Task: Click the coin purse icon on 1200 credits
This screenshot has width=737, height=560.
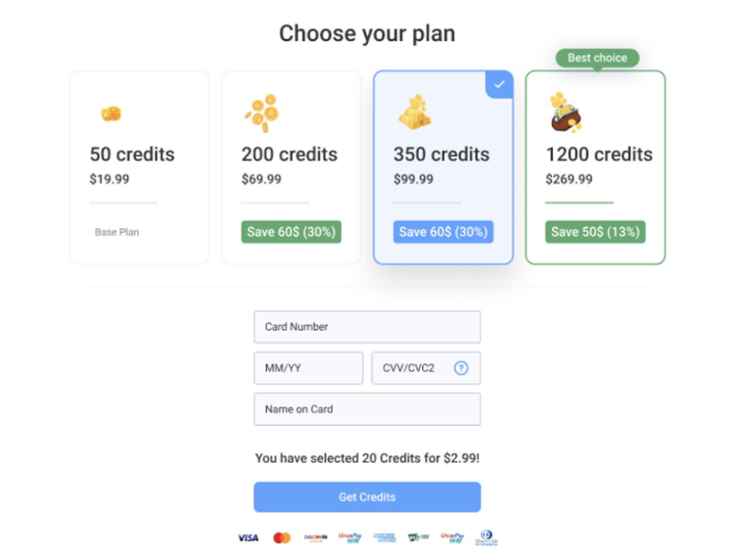Action: [565, 113]
